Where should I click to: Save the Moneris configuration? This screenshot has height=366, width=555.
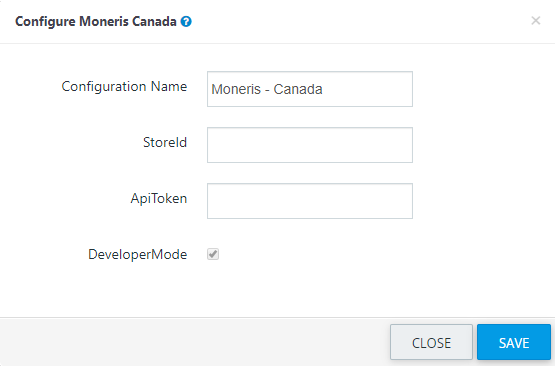(514, 342)
